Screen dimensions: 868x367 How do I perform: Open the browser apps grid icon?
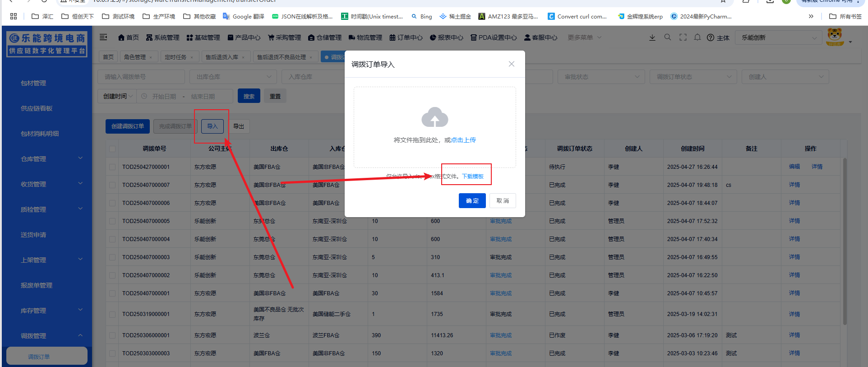14,16
